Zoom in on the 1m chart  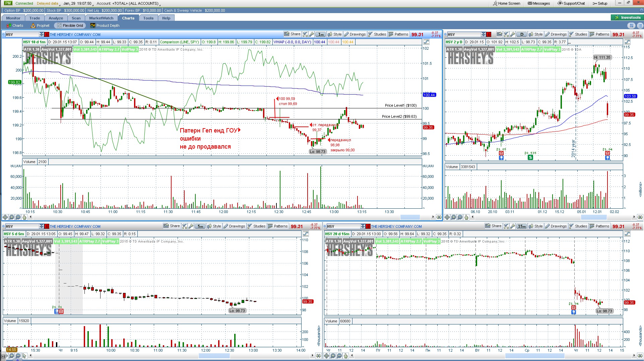click(11, 217)
